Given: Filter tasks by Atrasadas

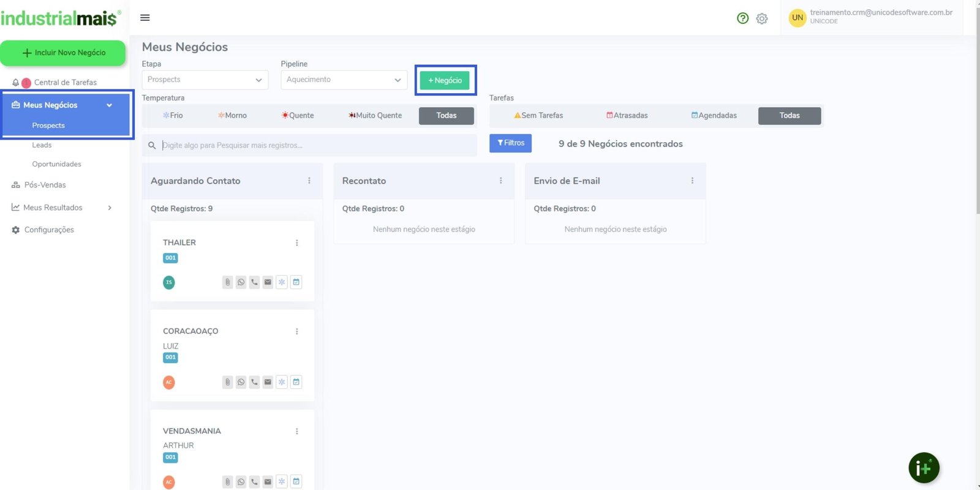Looking at the screenshot, I should coord(627,116).
